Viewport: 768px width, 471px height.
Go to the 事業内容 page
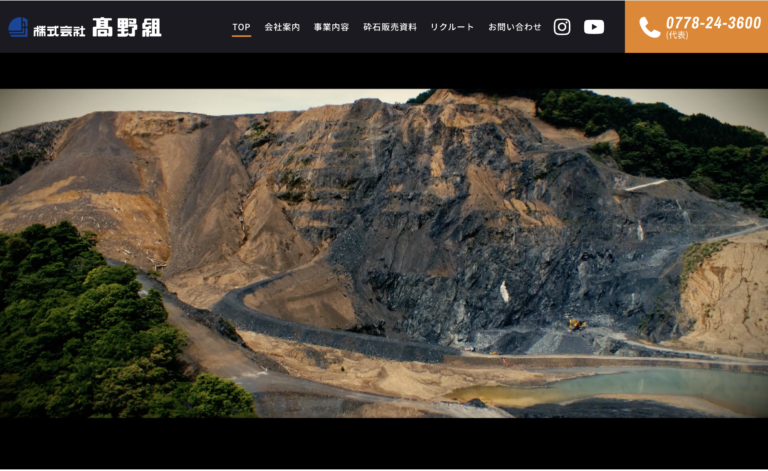click(331, 27)
